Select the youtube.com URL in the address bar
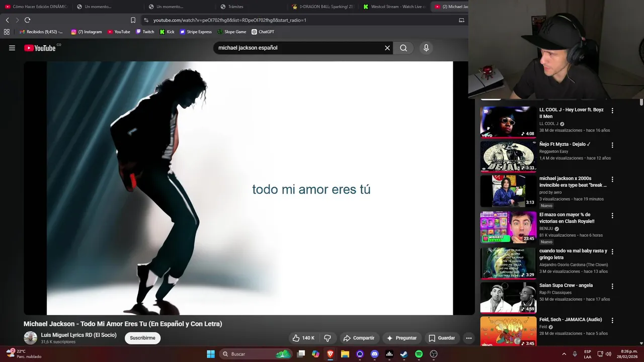 [x=230, y=20]
